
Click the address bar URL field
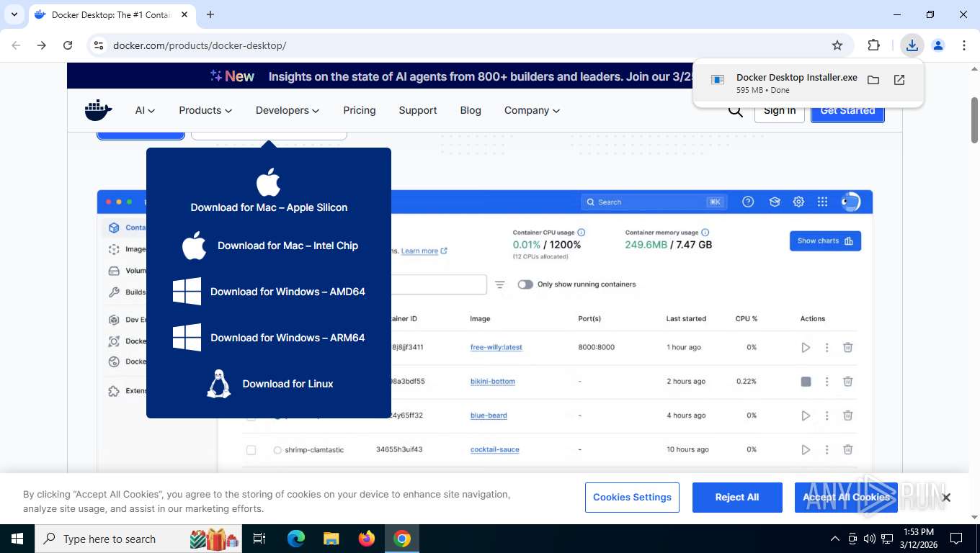pyautogui.click(x=461, y=45)
